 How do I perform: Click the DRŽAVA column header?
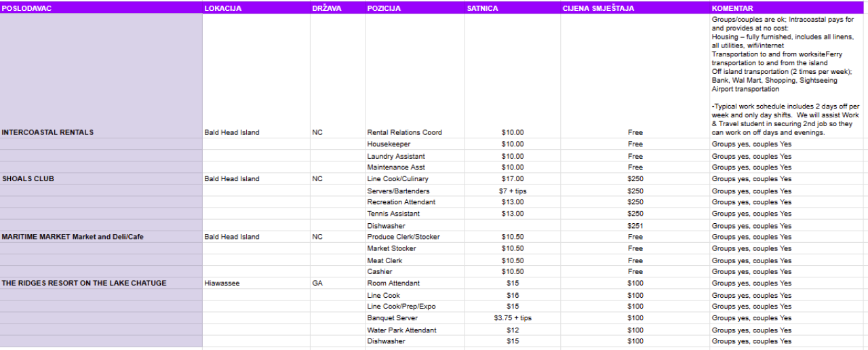pos(338,8)
